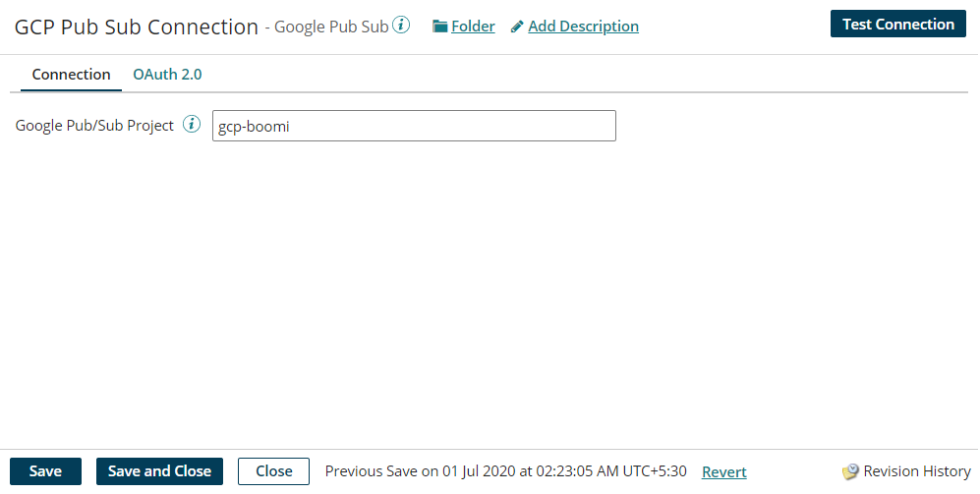
Task: Open the Revision History text link
Action: [916, 471]
